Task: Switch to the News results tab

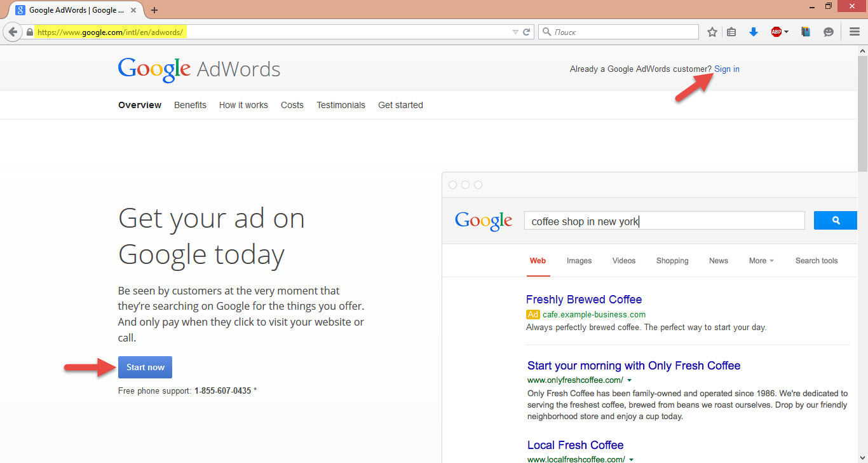Action: (x=719, y=261)
